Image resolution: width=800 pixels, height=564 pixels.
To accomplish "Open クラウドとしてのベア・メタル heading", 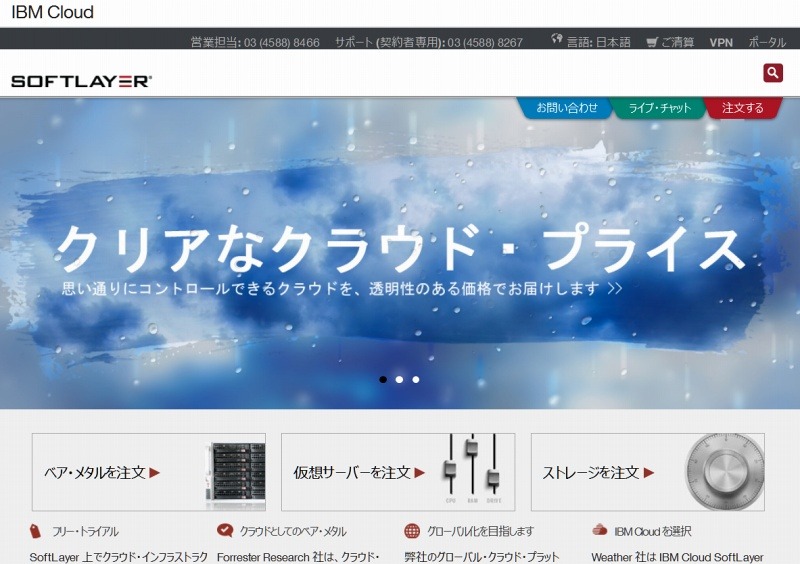I will coord(293,531).
